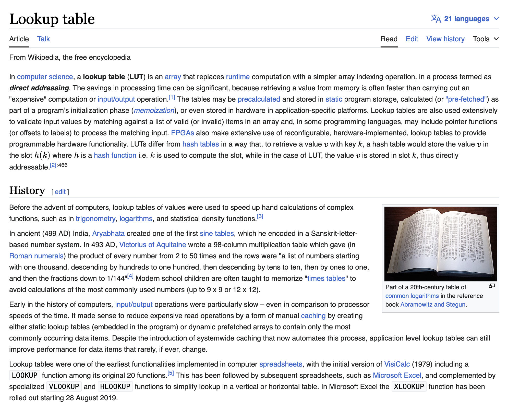
Task: Click "From Wikipedia, the free encyclopedia" tagline
Action: pos(70,57)
